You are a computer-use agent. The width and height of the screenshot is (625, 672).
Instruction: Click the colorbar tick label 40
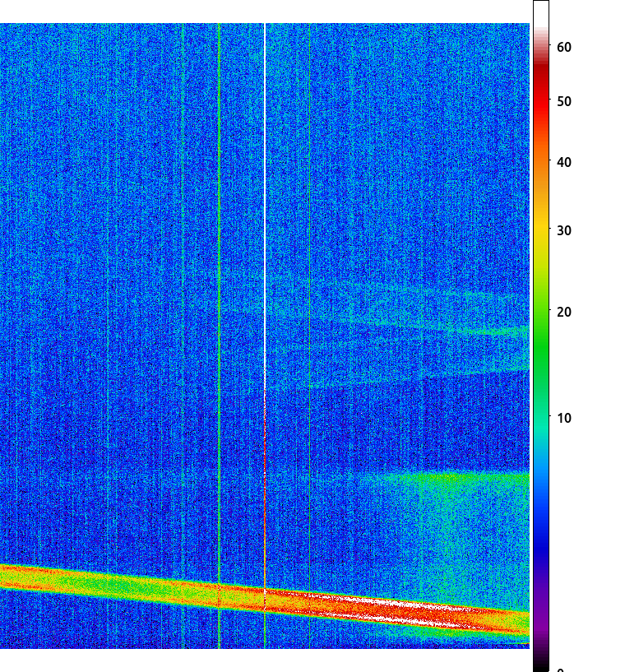pos(564,162)
